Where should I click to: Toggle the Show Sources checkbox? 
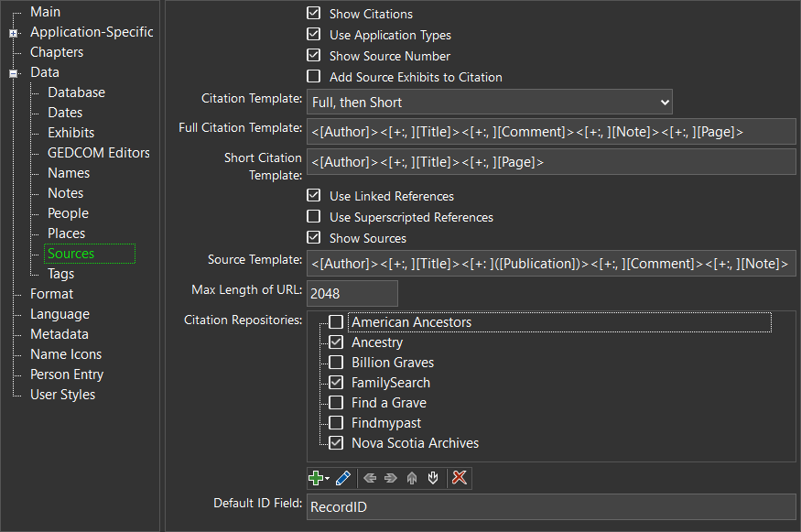pos(314,237)
